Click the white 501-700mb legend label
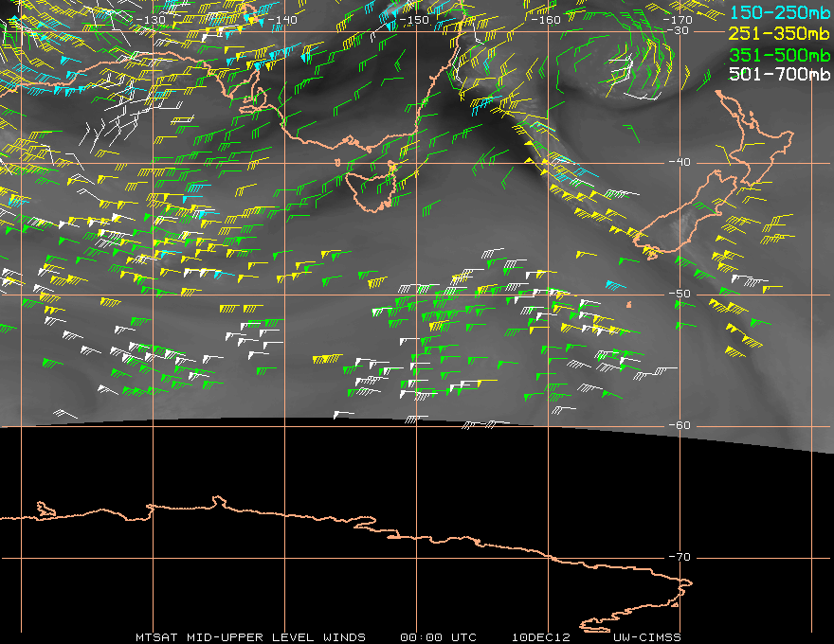The height and width of the screenshot is (644, 834). tap(779, 74)
